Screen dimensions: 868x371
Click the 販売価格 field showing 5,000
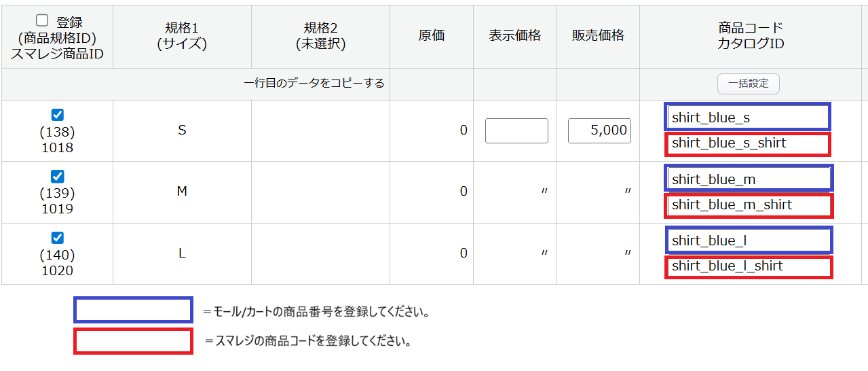coord(599,130)
